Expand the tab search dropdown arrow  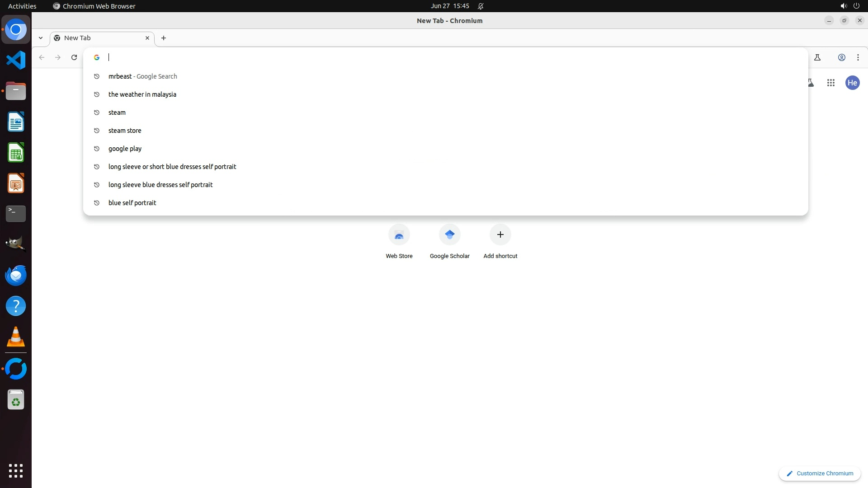(41, 38)
